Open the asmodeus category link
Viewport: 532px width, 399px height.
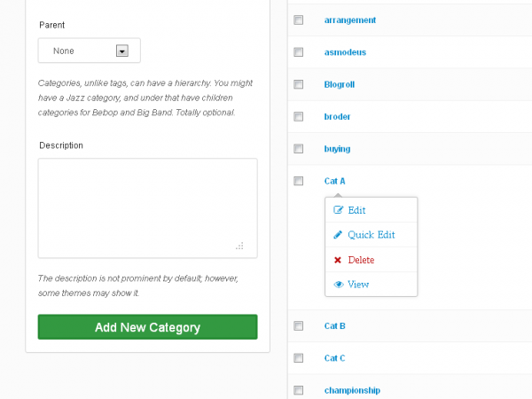pos(345,52)
